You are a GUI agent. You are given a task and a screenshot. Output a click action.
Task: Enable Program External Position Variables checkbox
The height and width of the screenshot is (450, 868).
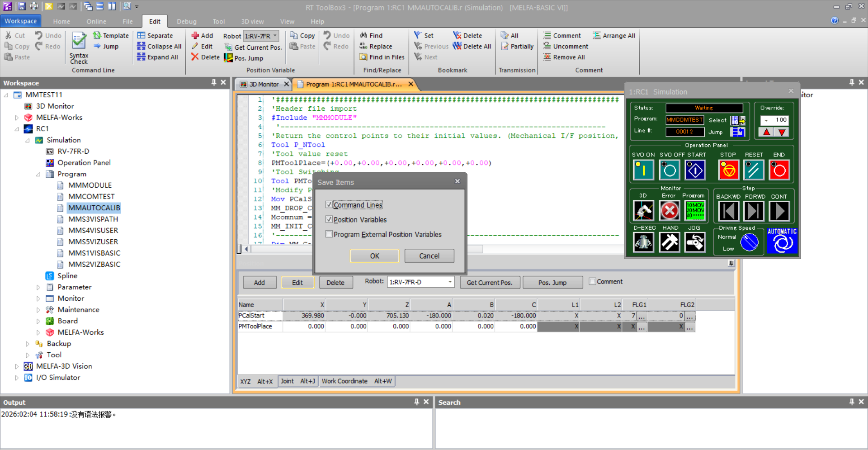click(329, 234)
